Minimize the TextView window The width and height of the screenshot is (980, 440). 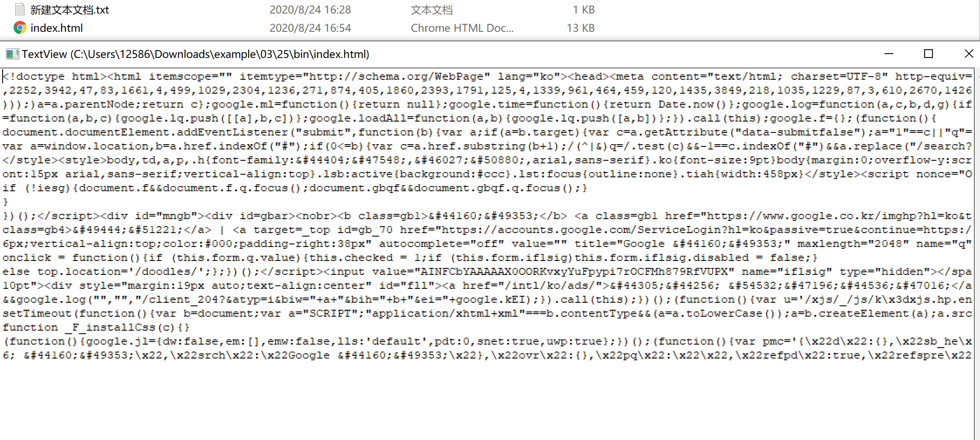click(889, 54)
